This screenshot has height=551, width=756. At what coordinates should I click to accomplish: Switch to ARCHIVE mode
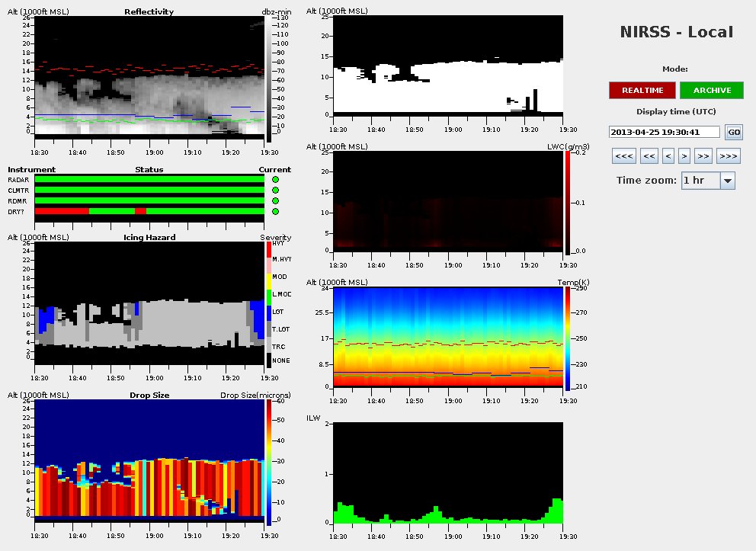pos(712,90)
